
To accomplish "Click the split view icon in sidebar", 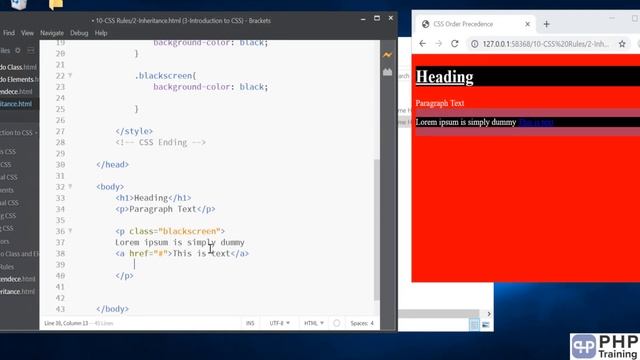I will point(31,51).
